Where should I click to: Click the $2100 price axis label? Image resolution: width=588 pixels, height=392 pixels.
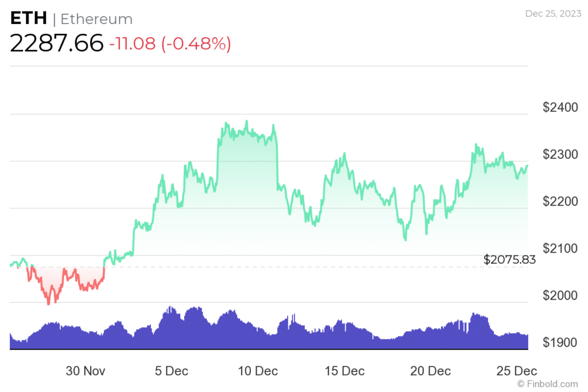pyautogui.click(x=559, y=249)
